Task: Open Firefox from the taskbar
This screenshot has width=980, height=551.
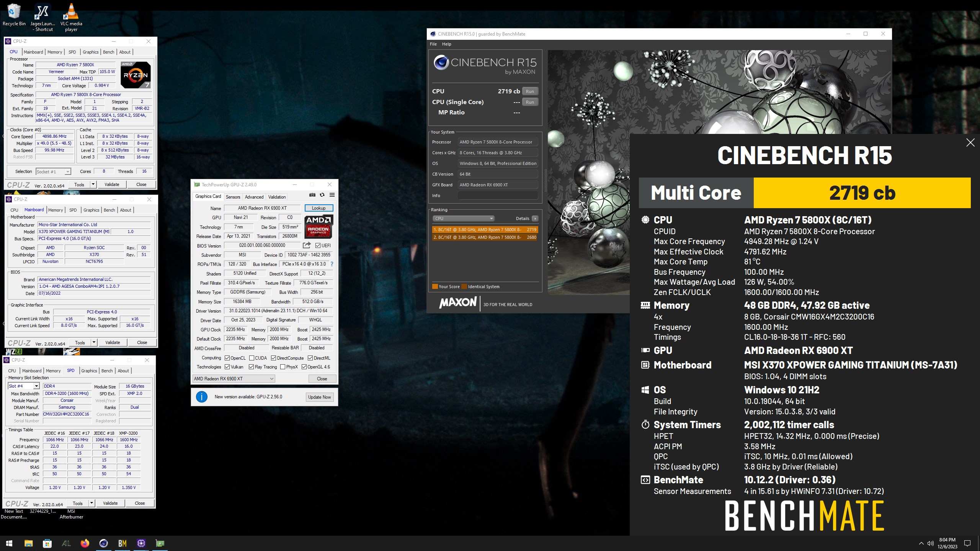Action: [85, 543]
